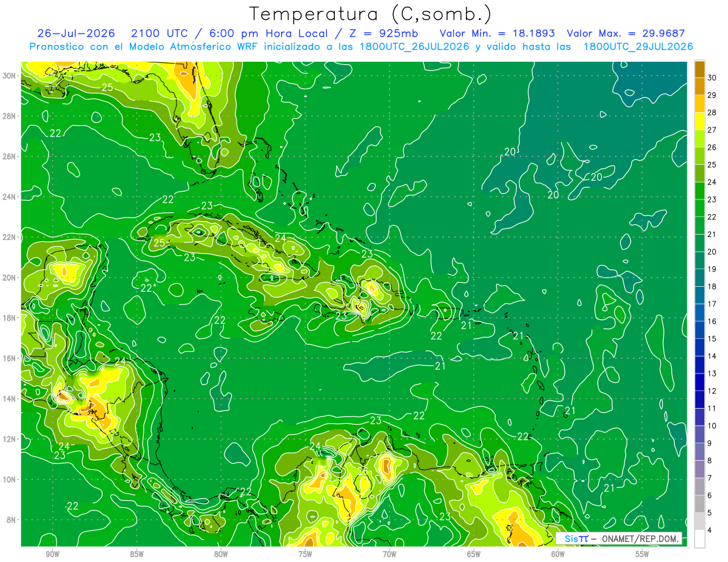728x562 pixels.
Task: Click the 30N latitude axis label
Action: (x=10, y=76)
